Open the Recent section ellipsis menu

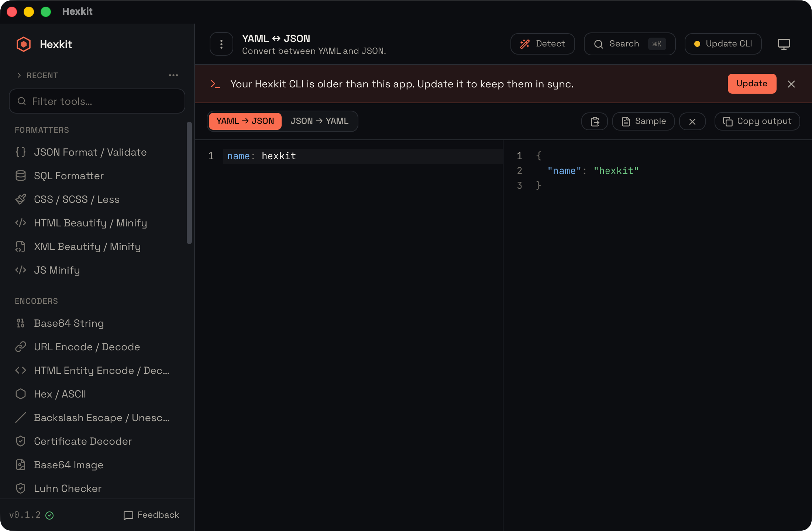[x=173, y=75]
